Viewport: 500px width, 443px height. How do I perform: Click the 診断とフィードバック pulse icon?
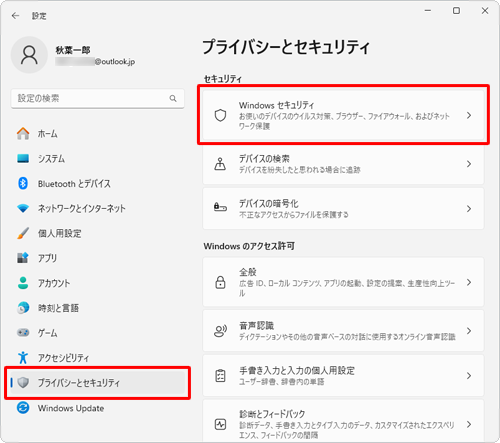click(220, 424)
